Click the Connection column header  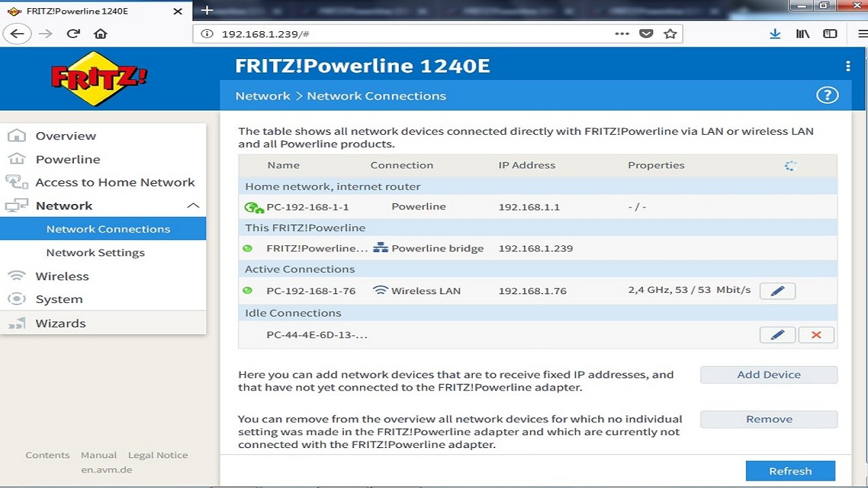[401, 165]
